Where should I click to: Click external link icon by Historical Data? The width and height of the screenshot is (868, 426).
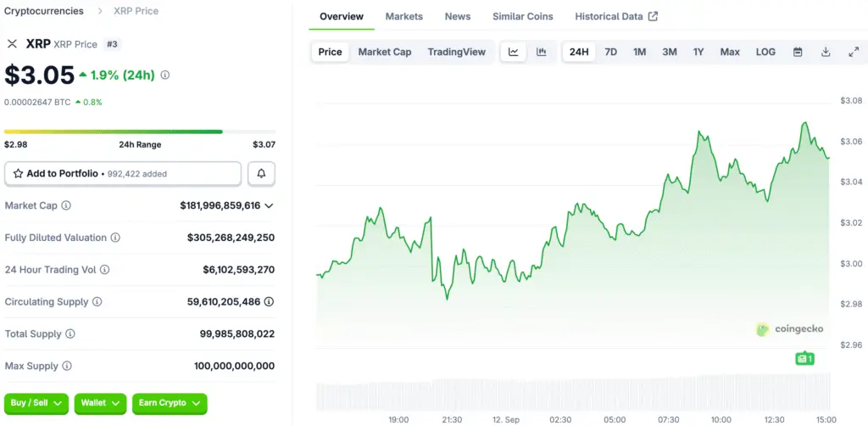[x=654, y=16]
